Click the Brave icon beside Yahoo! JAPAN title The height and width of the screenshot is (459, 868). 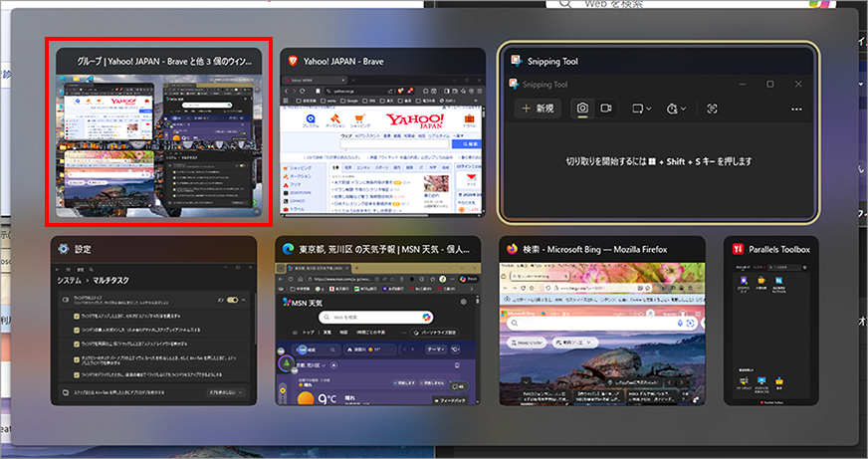[x=293, y=62]
